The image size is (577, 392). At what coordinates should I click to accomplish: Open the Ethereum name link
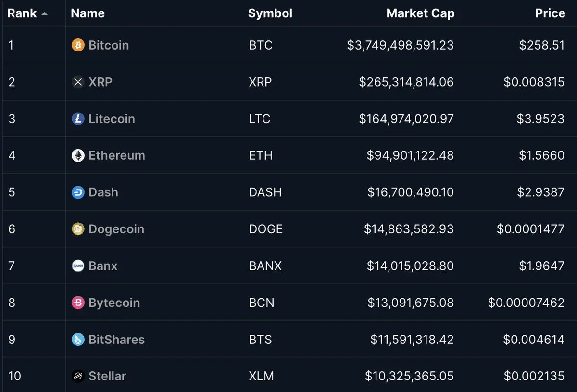(117, 155)
